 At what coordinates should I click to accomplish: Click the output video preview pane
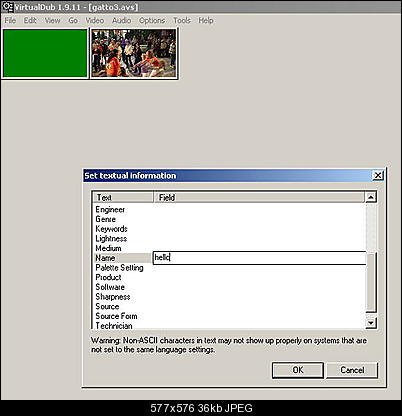click(134, 54)
